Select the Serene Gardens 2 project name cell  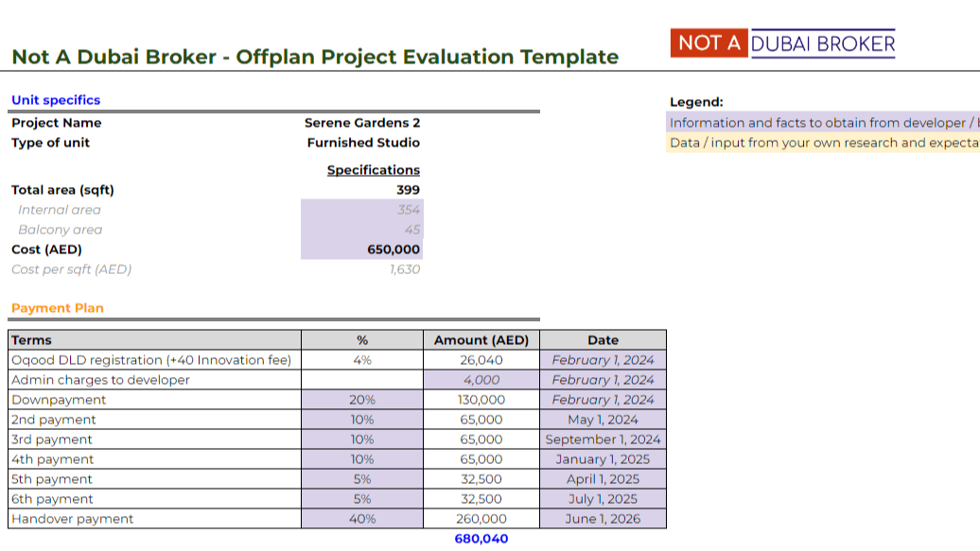(x=362, y=123)
